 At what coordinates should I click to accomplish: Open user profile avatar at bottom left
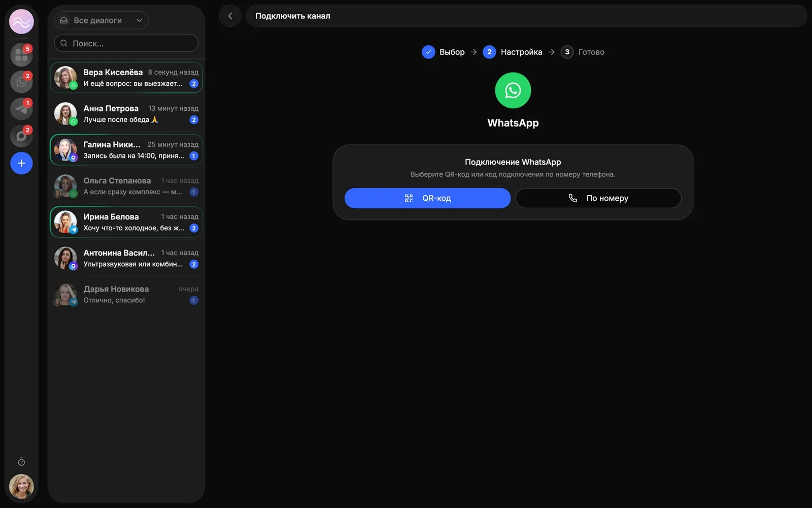tap(21, 486)
